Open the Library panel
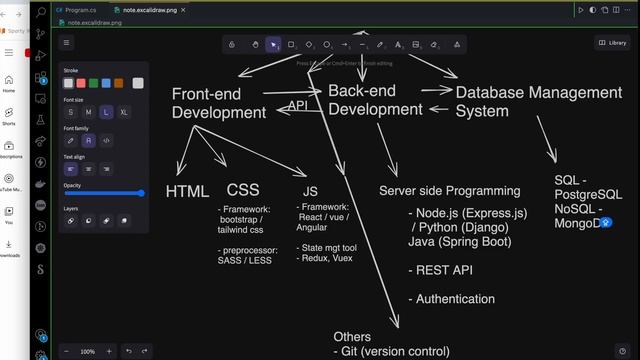 coord(612,42)
